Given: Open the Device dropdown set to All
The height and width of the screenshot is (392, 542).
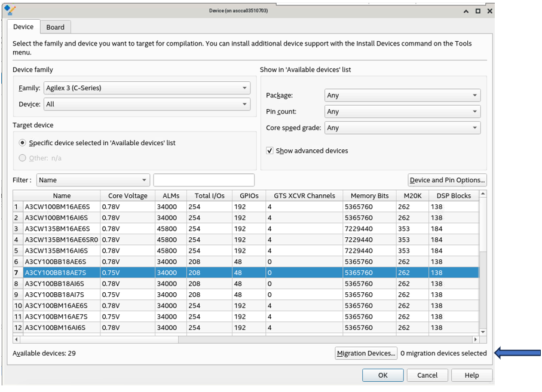Looking at the screenshot, I should [x=147, y=104].
